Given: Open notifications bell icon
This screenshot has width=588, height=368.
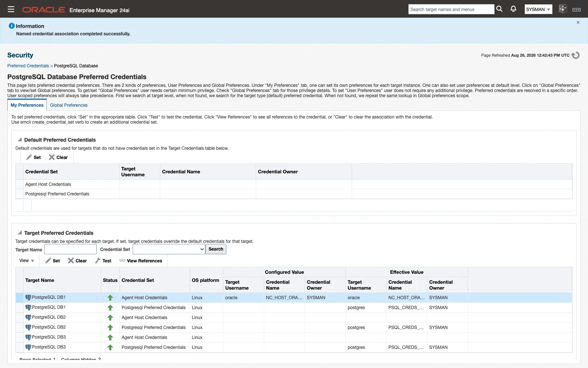Looking at the screenshot, I should click(x=513, y=9).
